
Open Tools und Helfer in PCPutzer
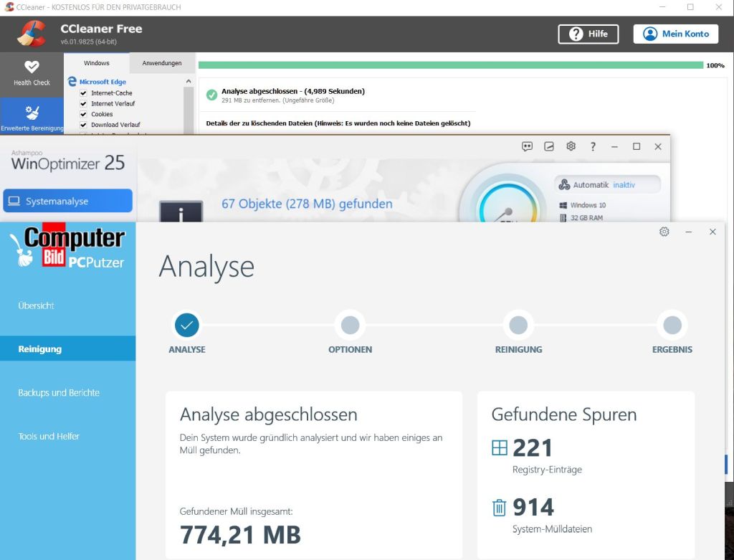point(49,436)
